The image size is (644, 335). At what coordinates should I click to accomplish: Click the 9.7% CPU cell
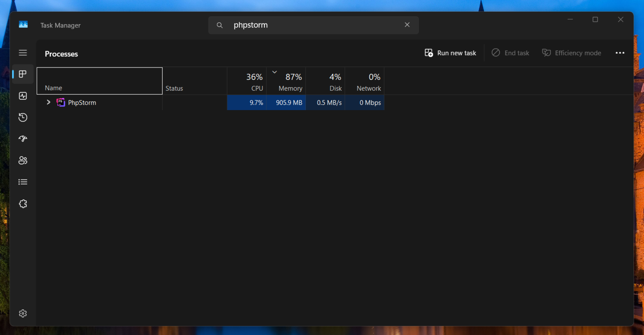click(247, 102)
